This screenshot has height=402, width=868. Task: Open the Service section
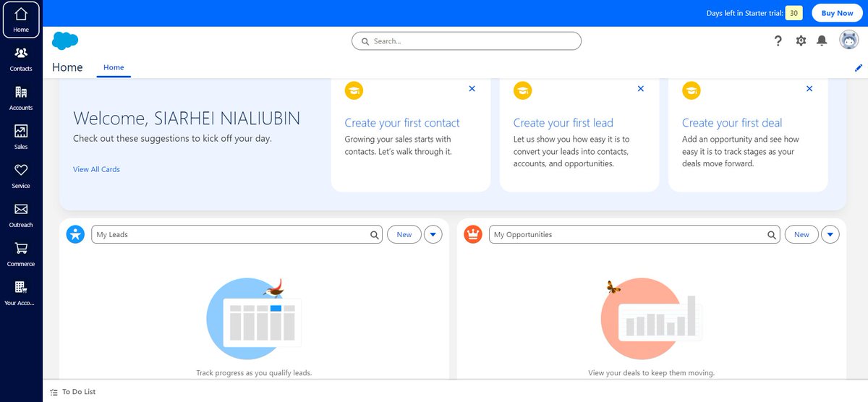[21, 176]
